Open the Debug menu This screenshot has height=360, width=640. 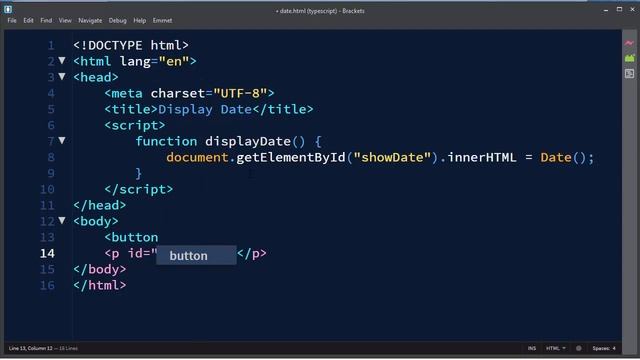pyautogui.click(x=118, y=20)
